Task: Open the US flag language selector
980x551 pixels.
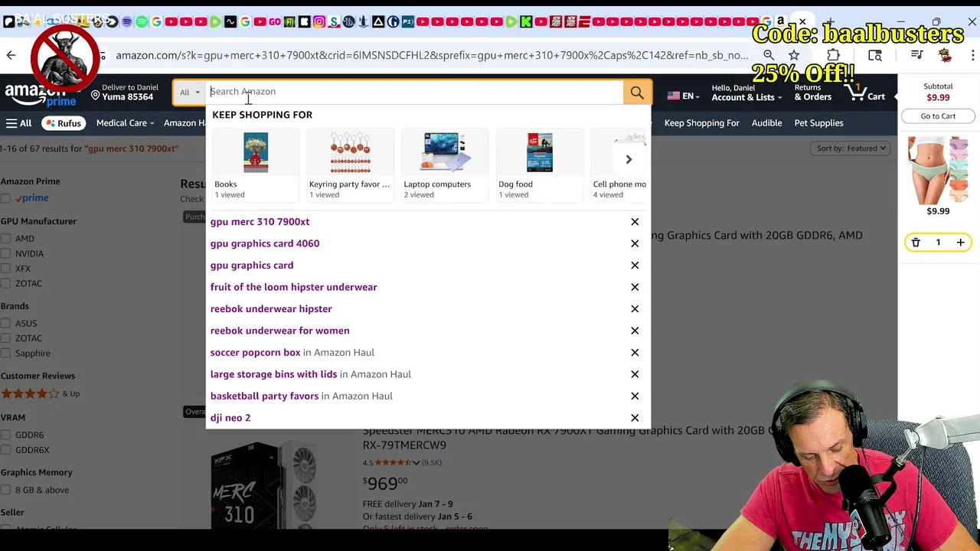Action: pyautogui.click(x=683, y=96)
